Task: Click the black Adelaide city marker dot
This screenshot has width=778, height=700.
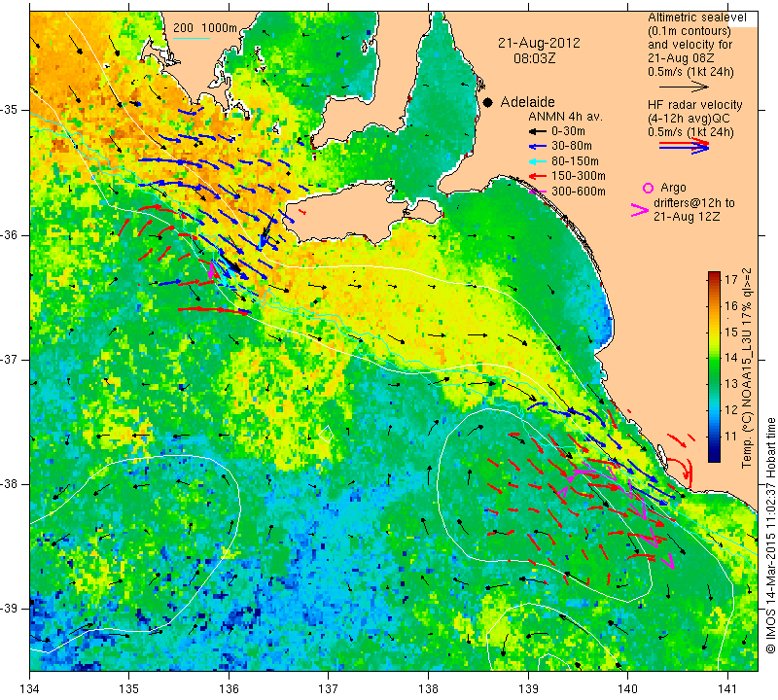Action: click(x=488, y=102)
